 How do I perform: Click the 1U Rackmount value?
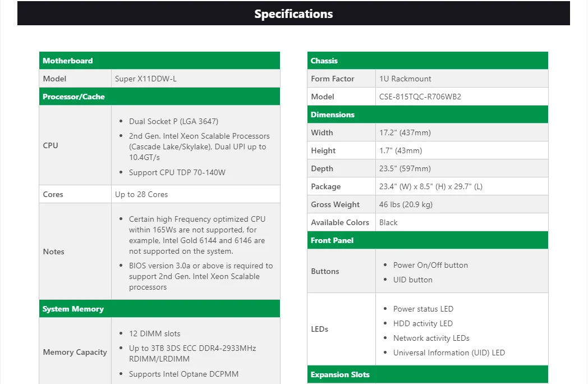click(x=405, y=79)
